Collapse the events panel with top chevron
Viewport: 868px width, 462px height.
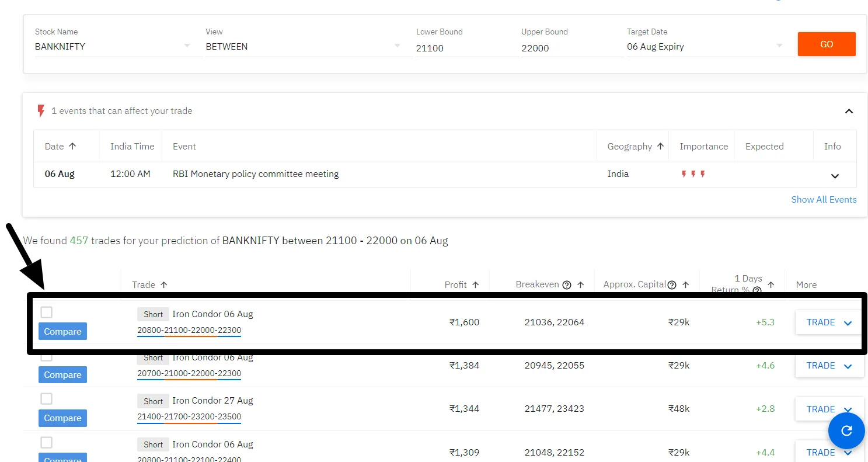[x=849, y=111]
